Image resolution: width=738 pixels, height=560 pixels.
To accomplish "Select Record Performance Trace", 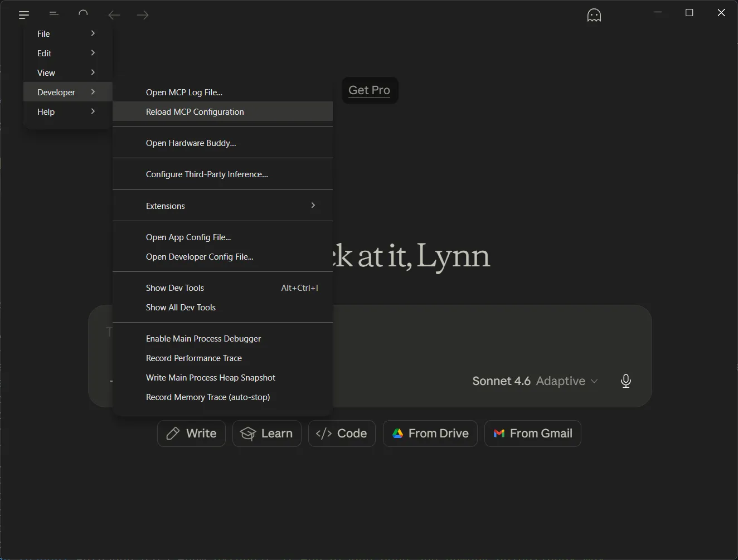I will [x=222, y=358].
